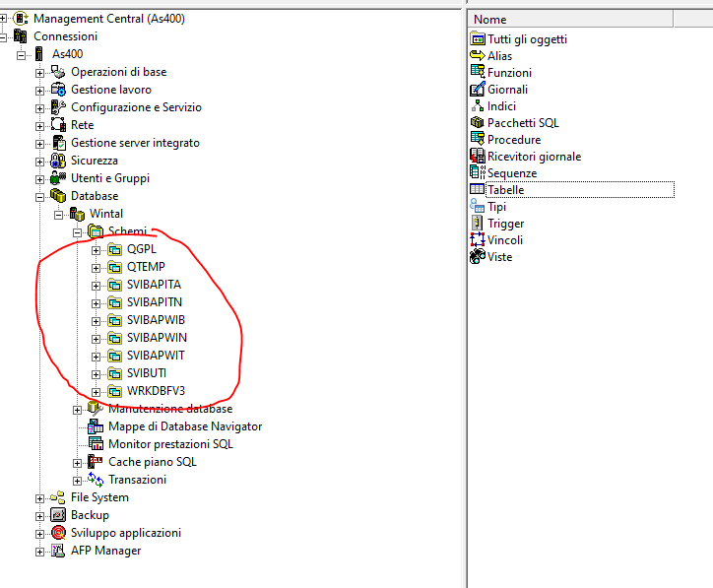Select the SVIBAPITA schema
This screenshot has width=713, height=588.
tap(155, 285)
